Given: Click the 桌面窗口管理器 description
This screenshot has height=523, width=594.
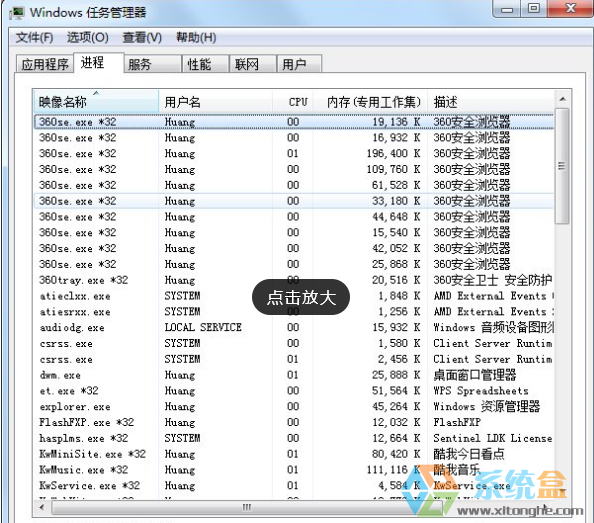Looking at the screenshot, I should click(x=475, y=375).
